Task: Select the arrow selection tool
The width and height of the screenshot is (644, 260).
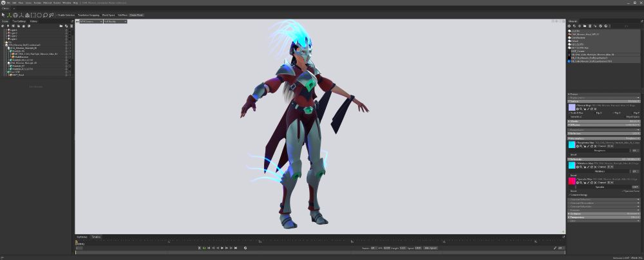Action: (x=3, y=15)
